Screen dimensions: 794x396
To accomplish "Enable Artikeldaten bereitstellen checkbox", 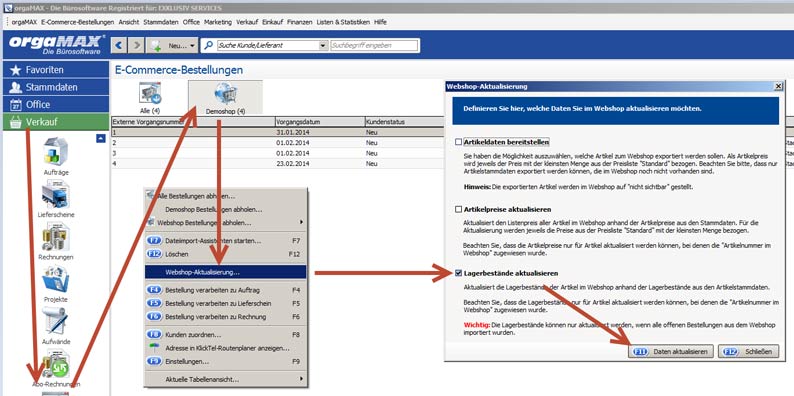I will [458, 142].
